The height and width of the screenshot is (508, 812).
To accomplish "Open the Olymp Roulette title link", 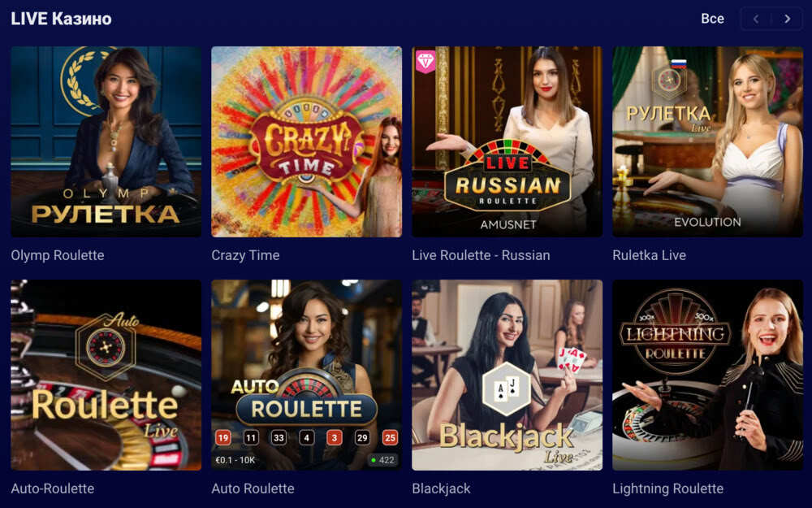I will coord(58,255).
